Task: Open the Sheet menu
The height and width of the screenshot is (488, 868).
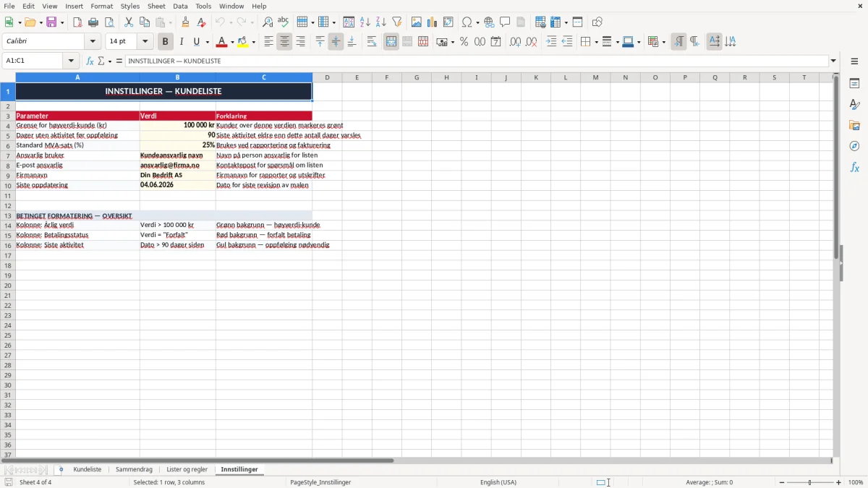Action: (156, 6)
